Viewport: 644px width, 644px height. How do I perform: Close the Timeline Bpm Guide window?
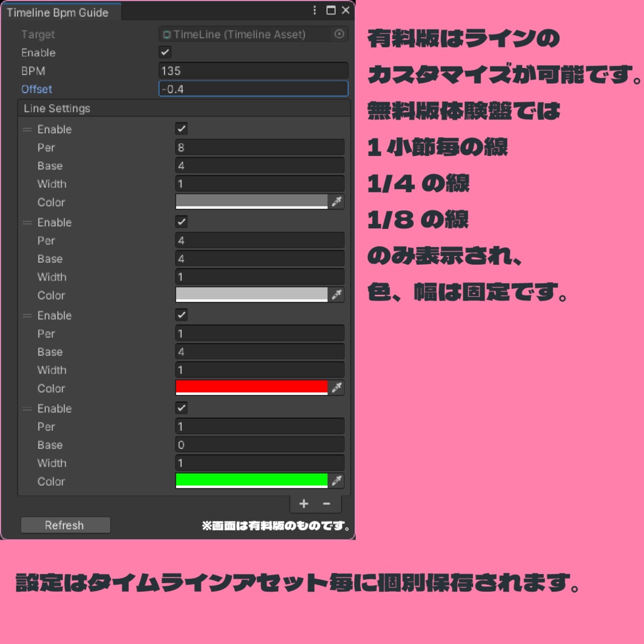pyautogui.click(x=346, y=10)
